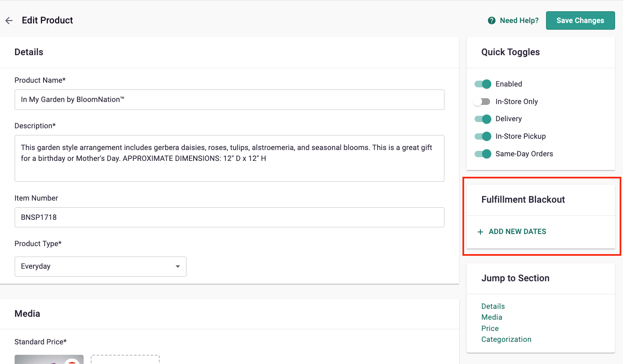Jump to the Categorization section link
Image resolution: width=623 pixels, height=364 pixels.
pyautogui.click(x=506, y=339)
